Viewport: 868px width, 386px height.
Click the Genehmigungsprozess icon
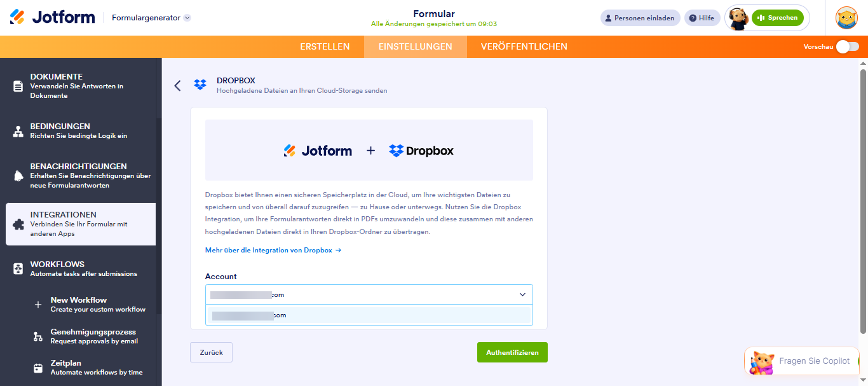[x=38, y=336]
